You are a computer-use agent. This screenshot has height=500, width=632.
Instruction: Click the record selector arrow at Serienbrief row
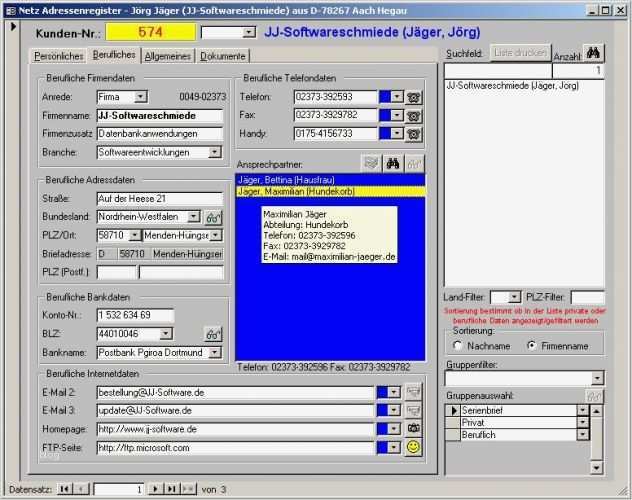point(453,411)
